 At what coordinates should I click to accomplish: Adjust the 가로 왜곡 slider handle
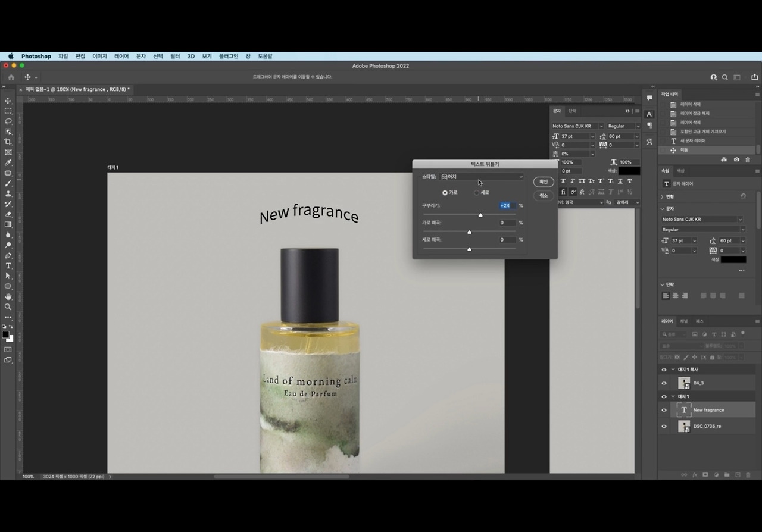point(469,232)
